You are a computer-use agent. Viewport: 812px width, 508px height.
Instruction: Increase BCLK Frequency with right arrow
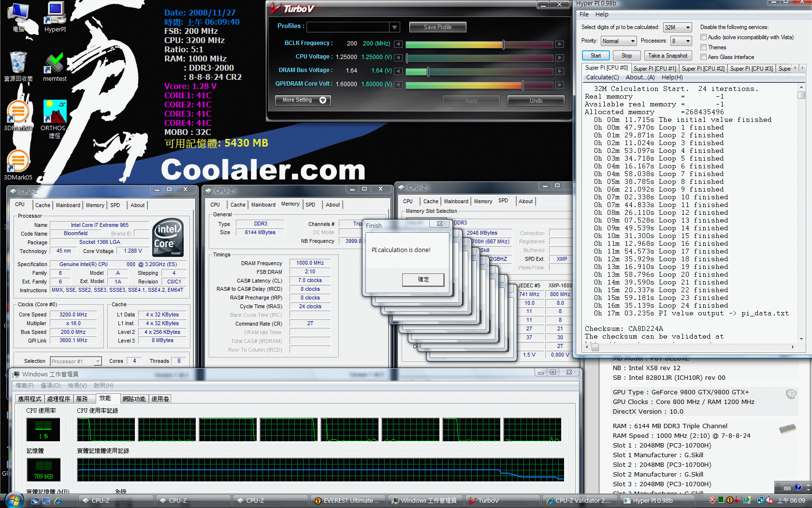coord(559,44)
